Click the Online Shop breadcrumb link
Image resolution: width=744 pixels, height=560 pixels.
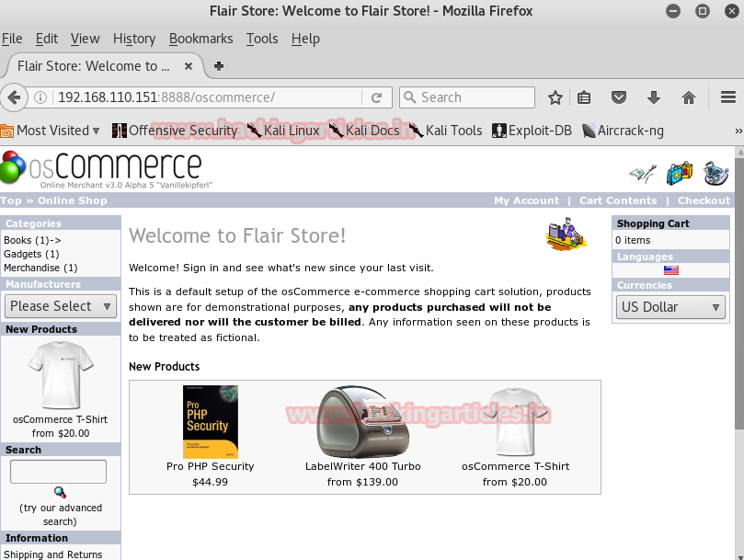[72, 200]
